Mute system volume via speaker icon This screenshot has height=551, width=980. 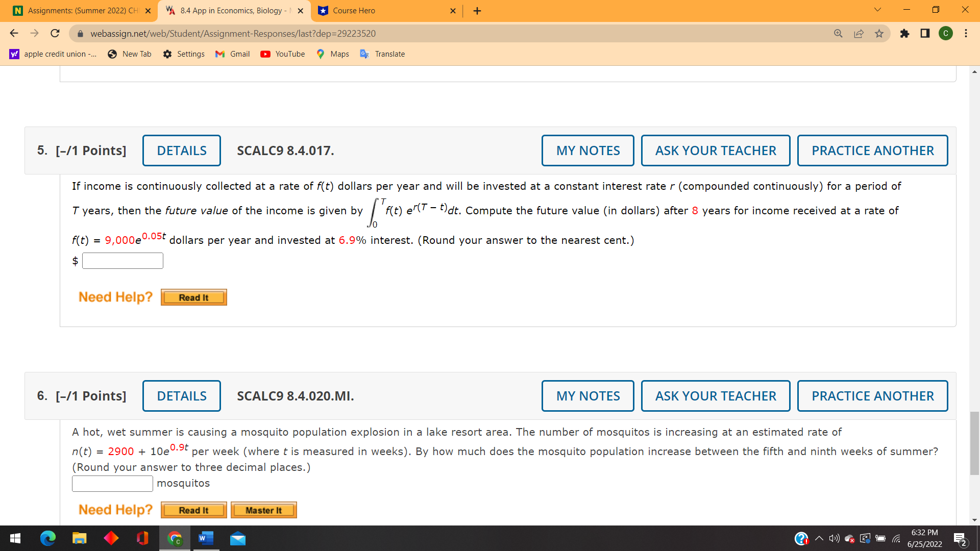click(834, 538)
